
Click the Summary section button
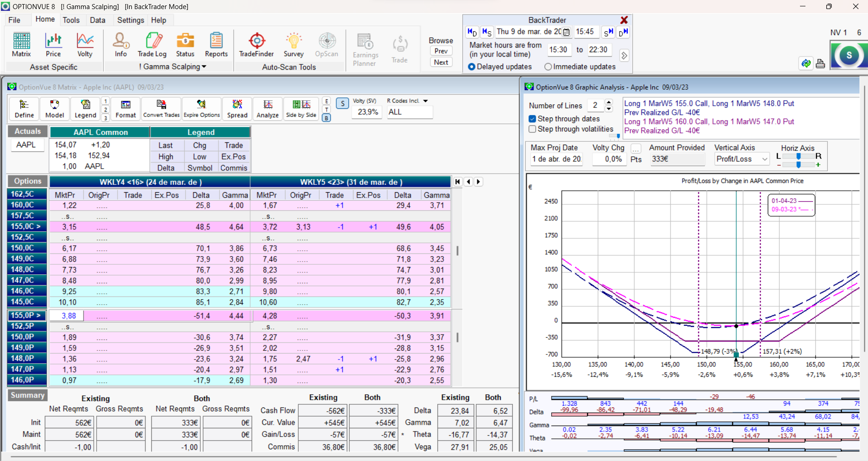pos(28,395)
